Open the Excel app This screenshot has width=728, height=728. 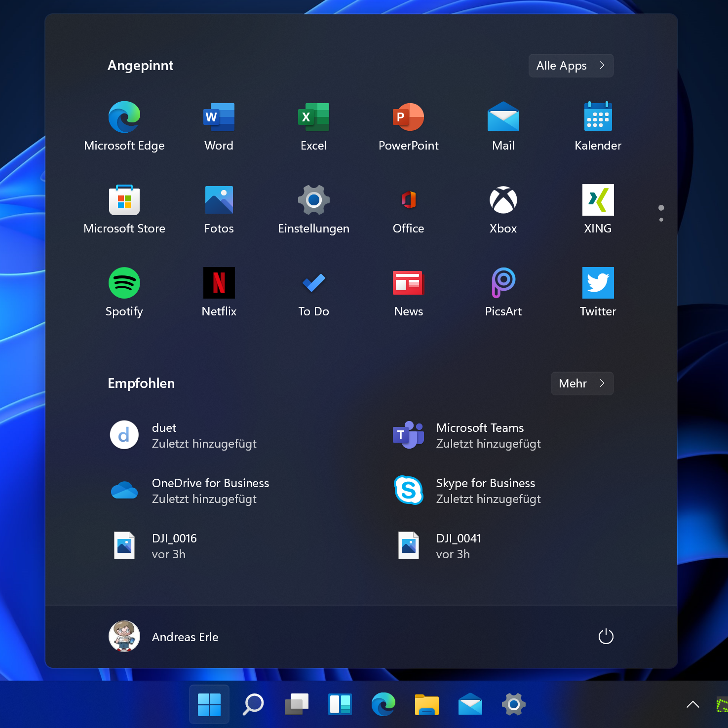(314, 127)
